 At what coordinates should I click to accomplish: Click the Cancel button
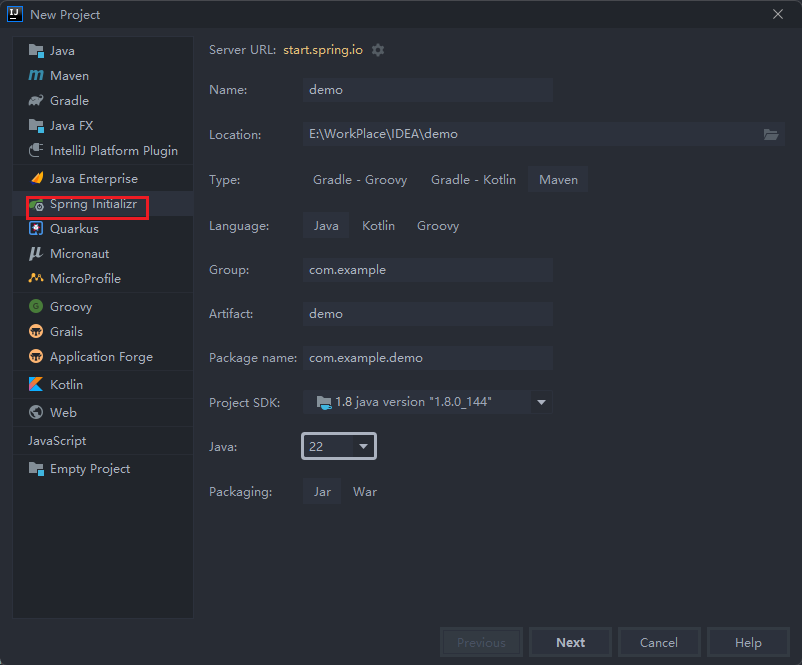click(659, 642)
